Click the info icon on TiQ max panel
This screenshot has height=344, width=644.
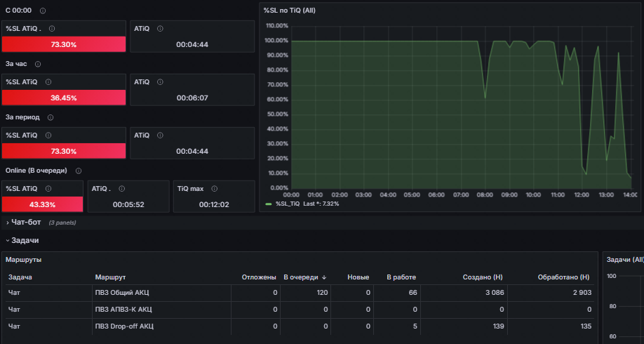[215, 189]
